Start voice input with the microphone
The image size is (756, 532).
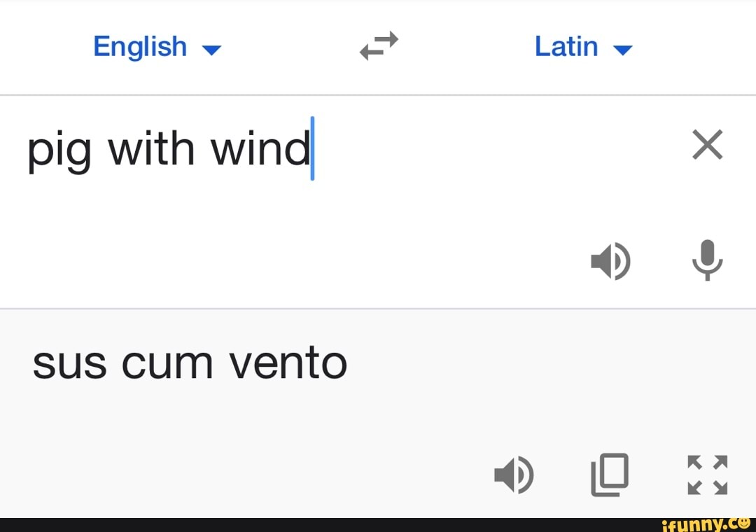click(x=708, y=260)
